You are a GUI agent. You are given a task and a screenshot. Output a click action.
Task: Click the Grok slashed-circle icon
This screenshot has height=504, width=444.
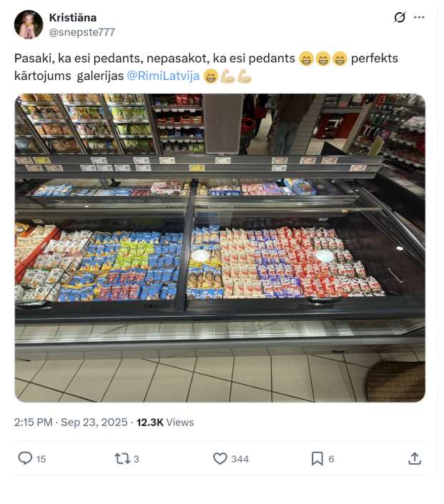400,17
